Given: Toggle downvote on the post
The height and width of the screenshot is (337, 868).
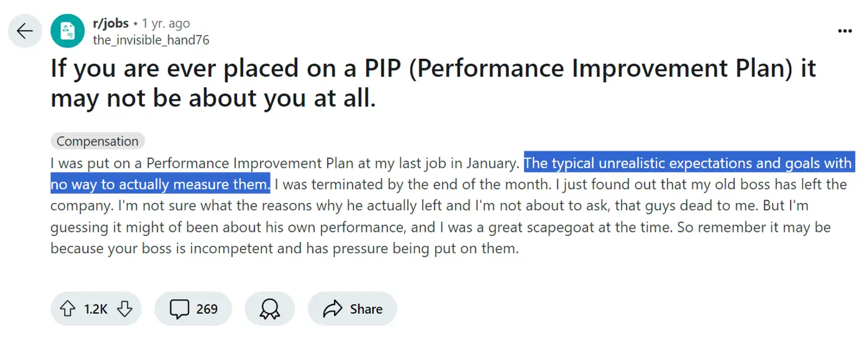Looking at the screenshot, I should click(x=124, y=309).
